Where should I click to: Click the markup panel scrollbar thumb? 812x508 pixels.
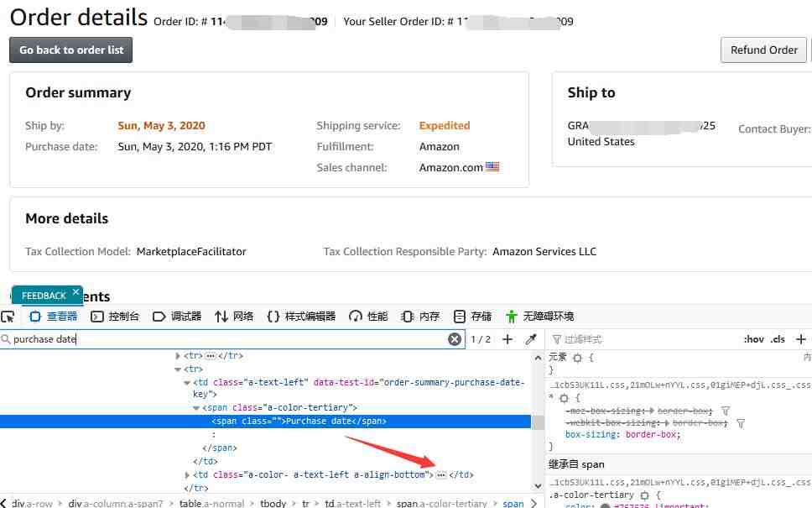(x=538, y=422)
